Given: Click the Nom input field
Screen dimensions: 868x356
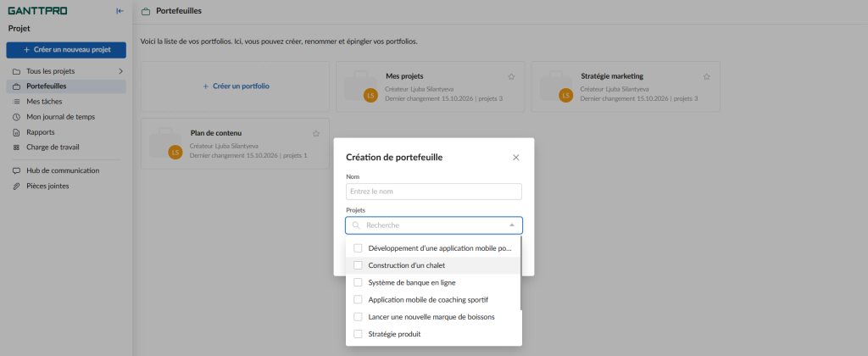Looking at the screenshot, I should click(434, 192).
